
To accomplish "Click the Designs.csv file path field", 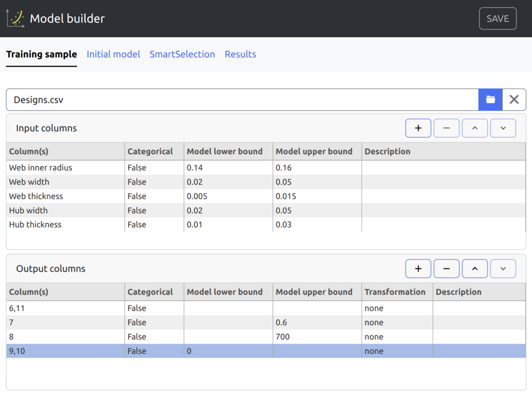I will (242, 100).
